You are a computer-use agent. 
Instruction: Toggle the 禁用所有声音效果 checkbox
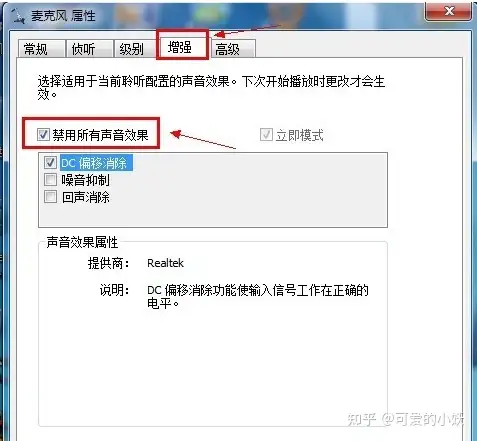43,135
